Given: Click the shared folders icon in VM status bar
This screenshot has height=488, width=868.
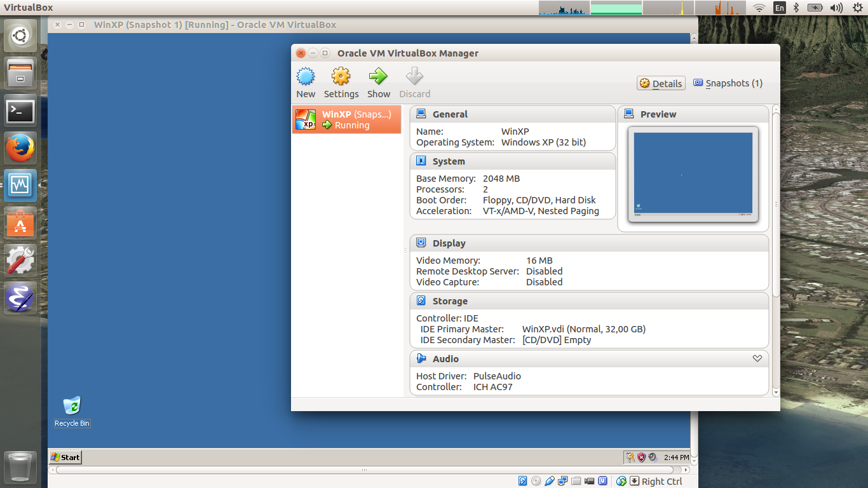Looking at the screenshot, I should [576, 481].
